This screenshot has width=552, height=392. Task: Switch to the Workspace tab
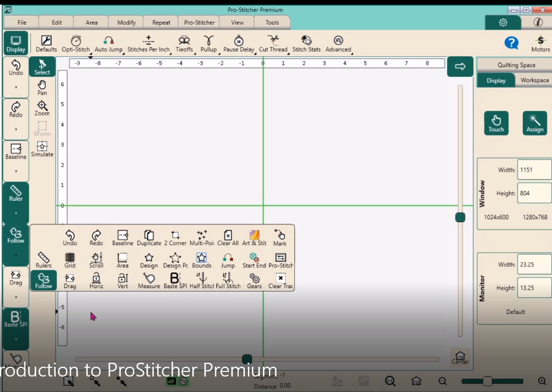pos(534,80)
